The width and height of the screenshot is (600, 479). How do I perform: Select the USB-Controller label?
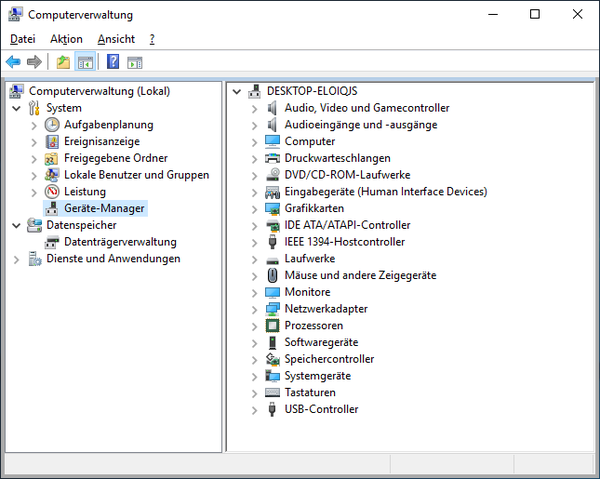coord(321,409)
